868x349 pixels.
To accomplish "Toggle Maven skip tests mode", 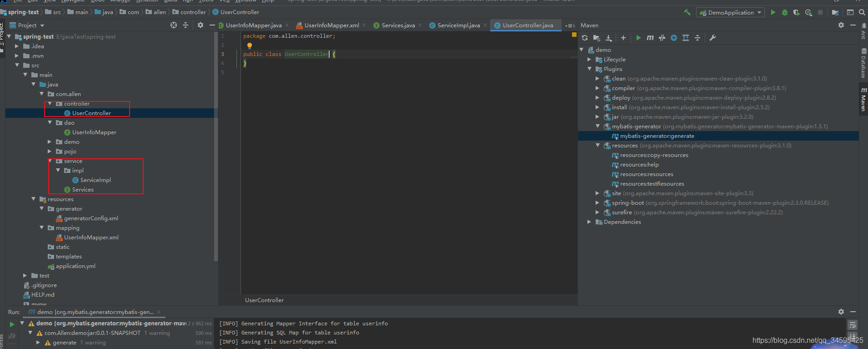I will pos(674,38).
